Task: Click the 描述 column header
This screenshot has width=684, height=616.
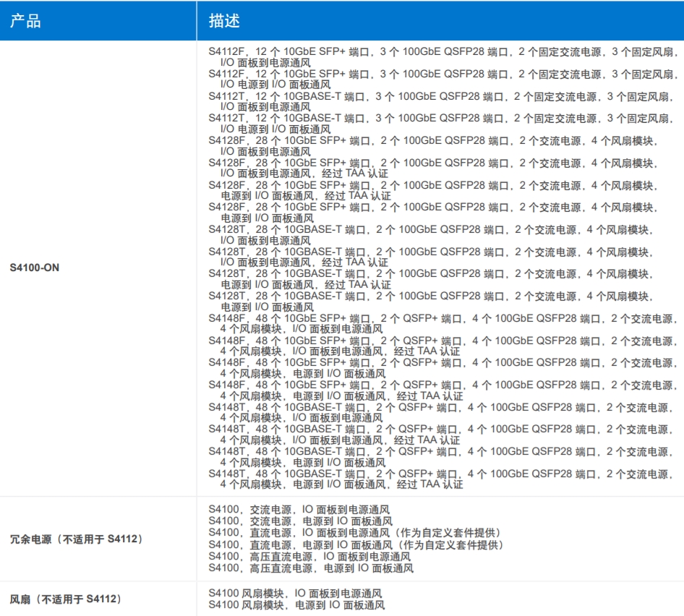Action: [x=224, y=20]
